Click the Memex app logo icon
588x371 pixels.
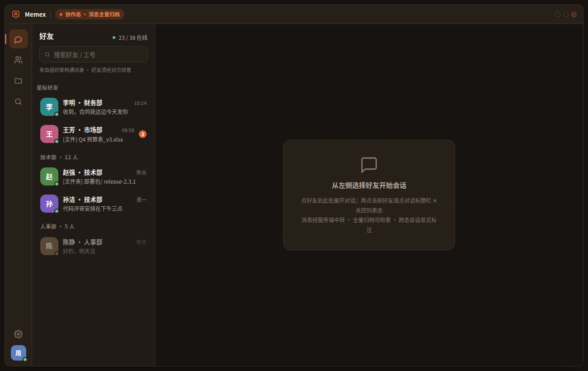(x=16, y=14)
